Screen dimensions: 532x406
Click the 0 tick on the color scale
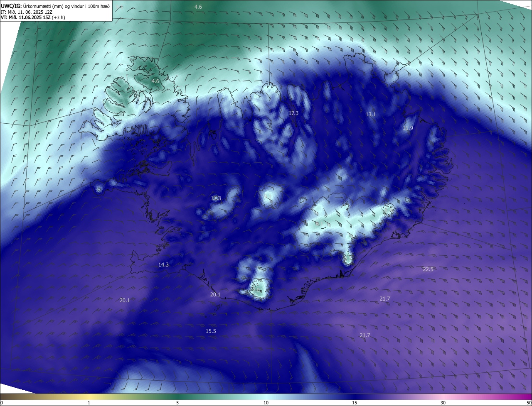tap(2, 403)
